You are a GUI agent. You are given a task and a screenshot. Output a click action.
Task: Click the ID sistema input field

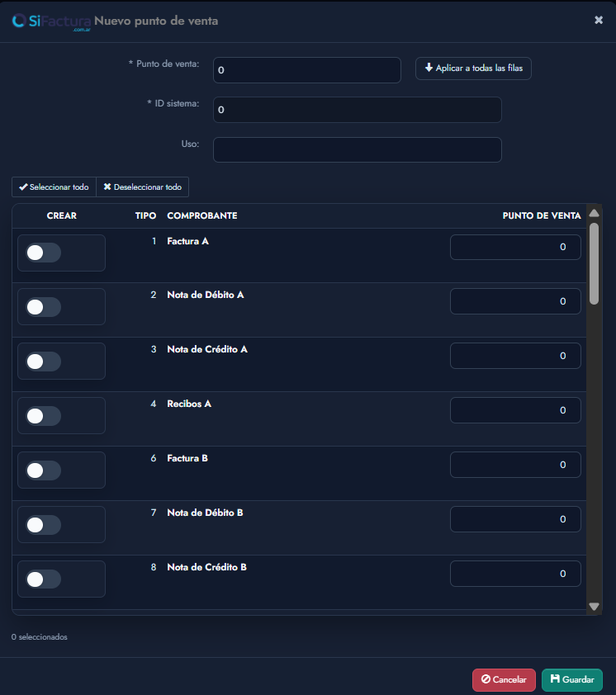[358, 110]
